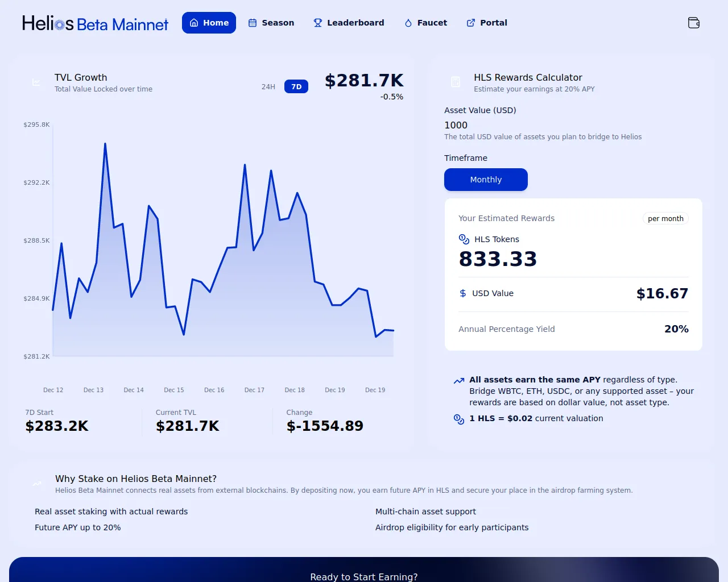This screenshot has width=728, height=582.
Task: Switch the chart to 24H view
Action: coord(268,86)
